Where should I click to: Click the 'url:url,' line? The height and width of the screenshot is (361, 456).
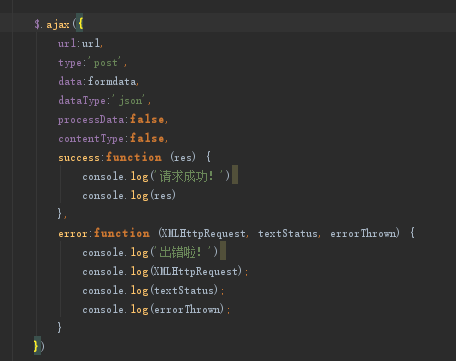(x=80, y=43)
